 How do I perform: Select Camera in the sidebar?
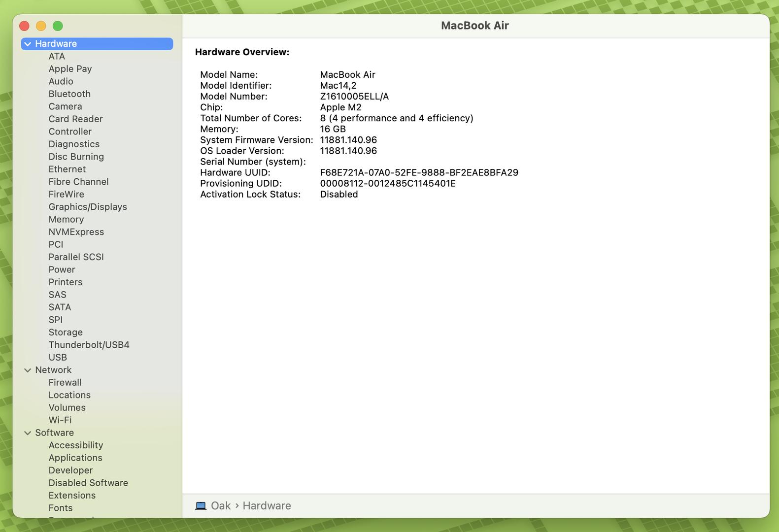pos(65,106)
